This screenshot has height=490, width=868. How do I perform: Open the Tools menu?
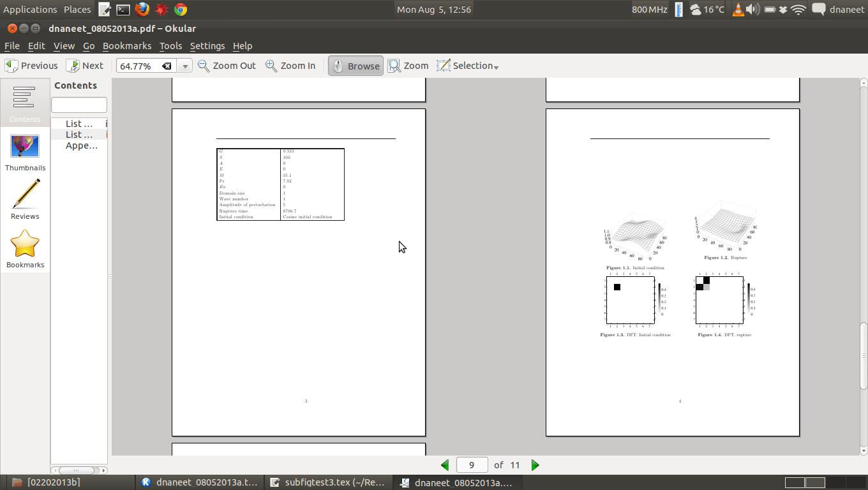(170, 46)
